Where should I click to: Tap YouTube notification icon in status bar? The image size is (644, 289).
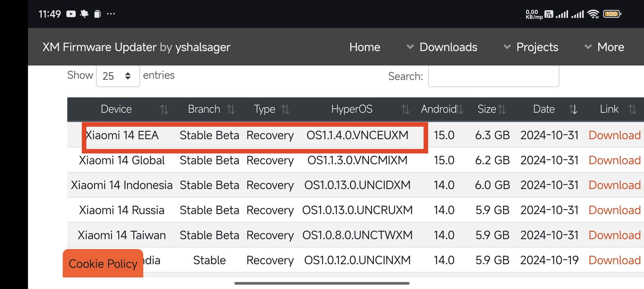[71, 14]
